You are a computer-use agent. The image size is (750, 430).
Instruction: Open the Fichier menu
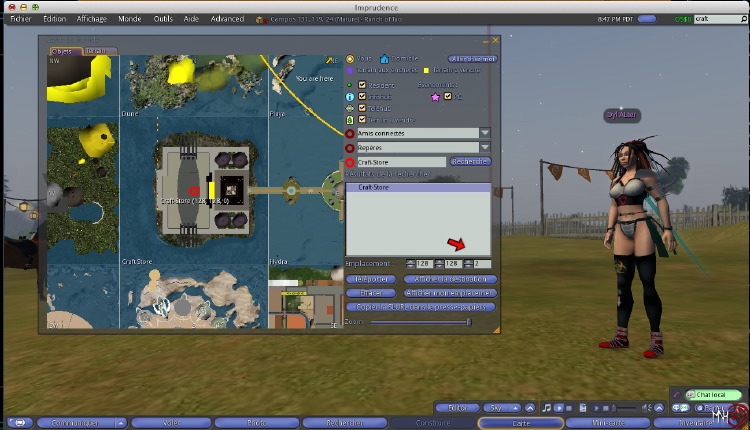tap(21, 19)
